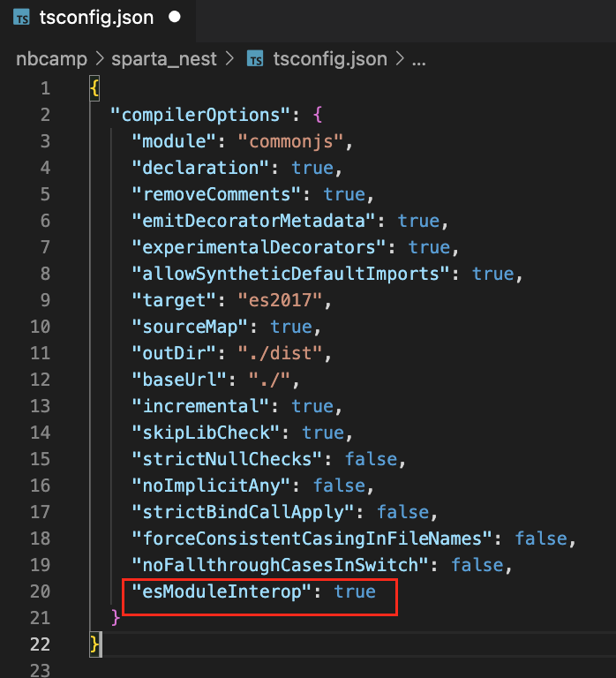Click the tsconfig.json breadcrumb item

tap(330, 59)
